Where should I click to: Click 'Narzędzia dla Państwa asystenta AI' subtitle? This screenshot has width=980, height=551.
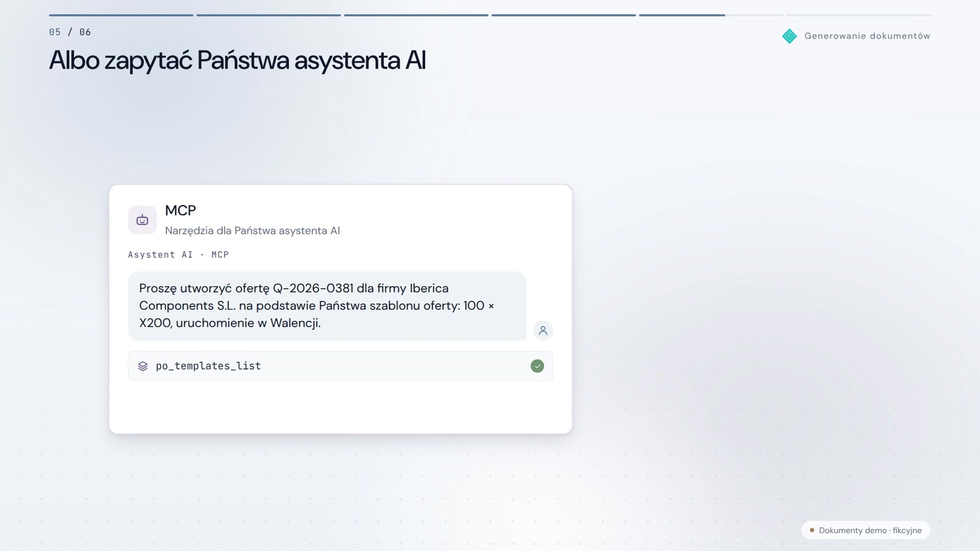pos(252,231)
